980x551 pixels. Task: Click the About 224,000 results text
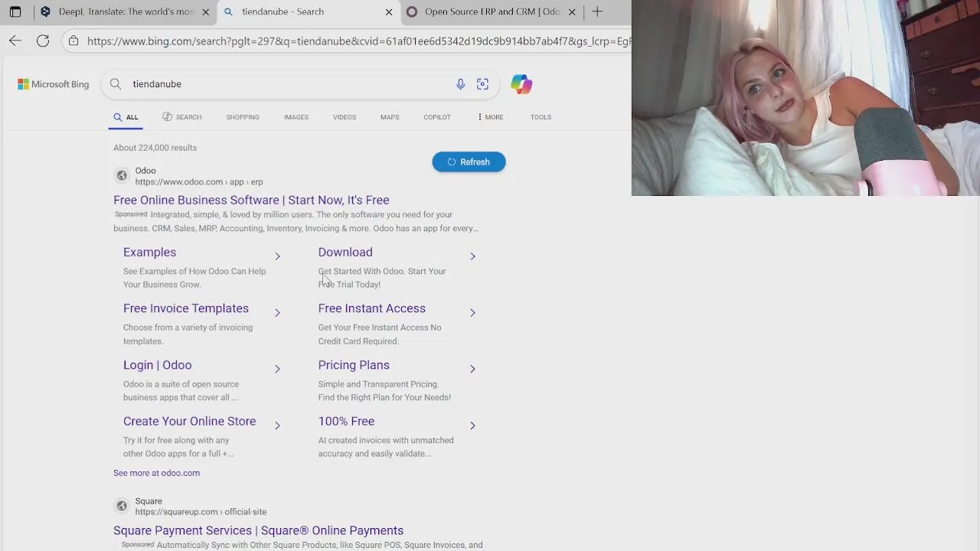tap(155, 148)
